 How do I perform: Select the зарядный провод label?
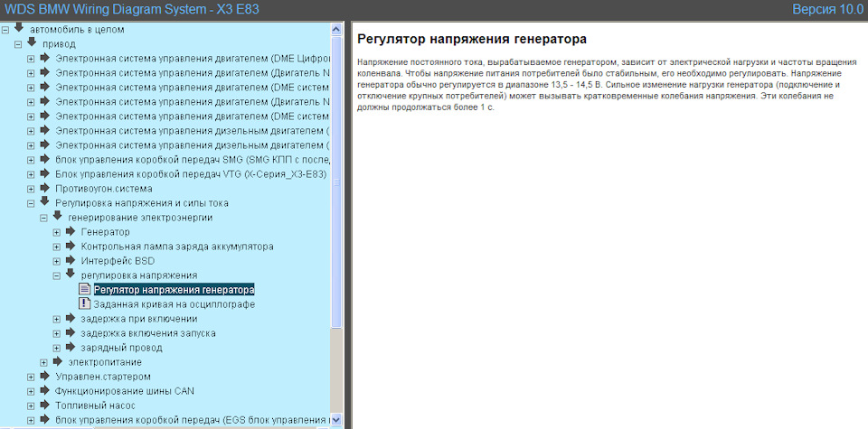tap(122, 348)
